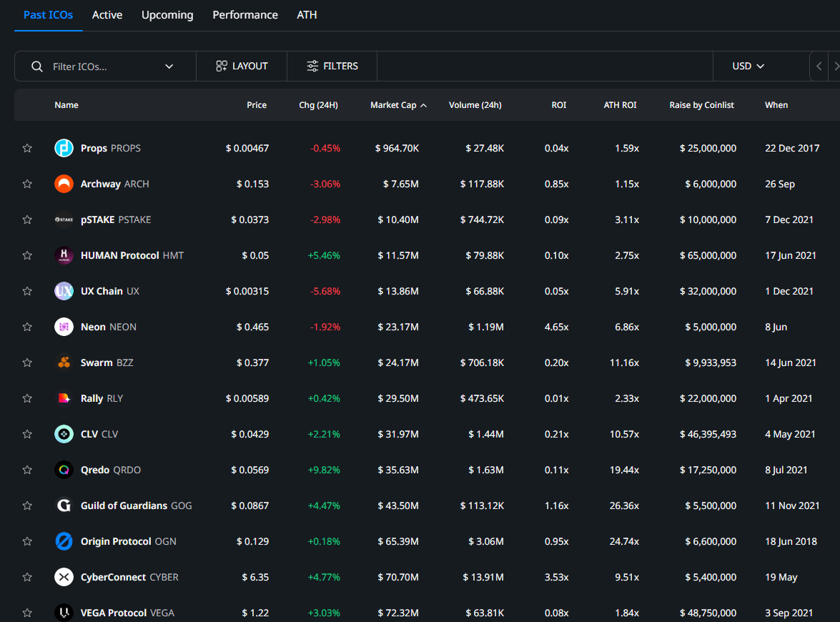840x622 pixels.
Task: Star the Props row as favorite
Action: tap(27, 149)
